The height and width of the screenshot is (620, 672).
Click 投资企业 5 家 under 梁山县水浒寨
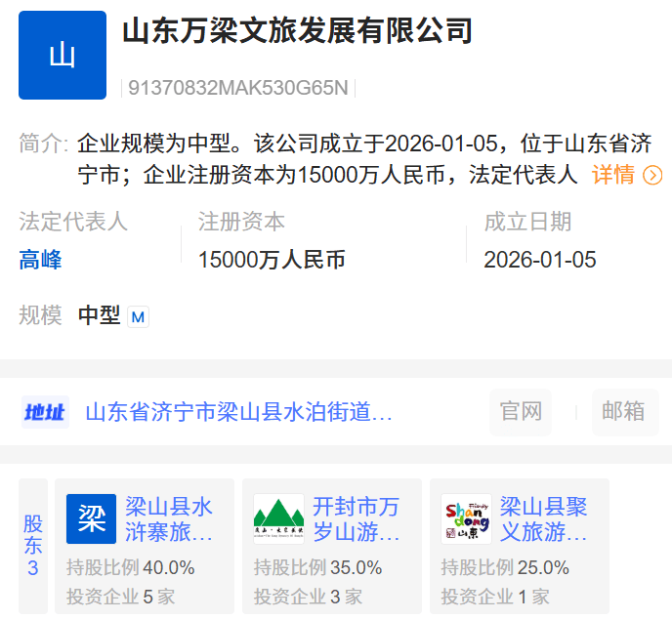click(120, 596)
